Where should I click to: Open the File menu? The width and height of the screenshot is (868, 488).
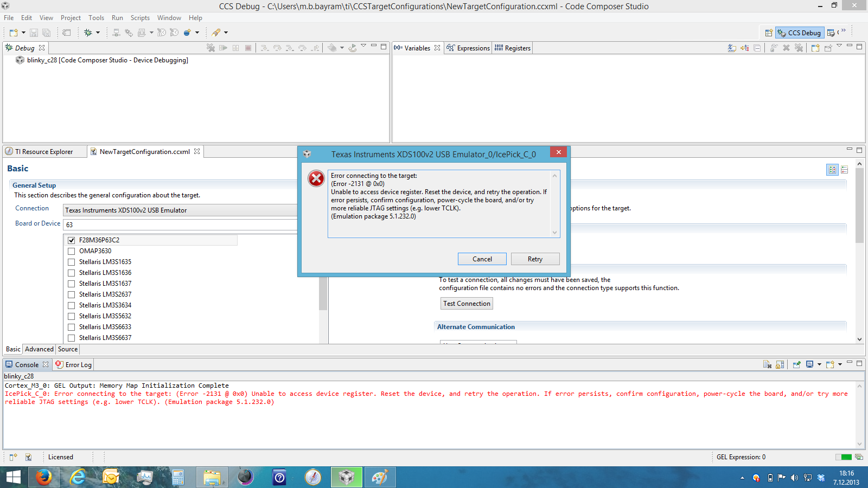[x=9, y=18]
